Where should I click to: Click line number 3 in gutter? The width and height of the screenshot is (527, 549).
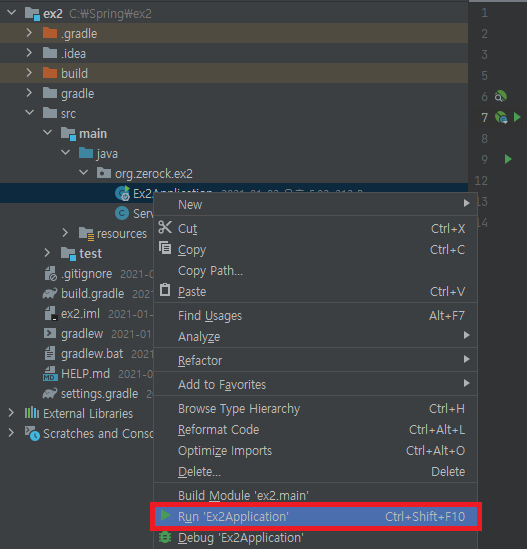click(484, 54)
